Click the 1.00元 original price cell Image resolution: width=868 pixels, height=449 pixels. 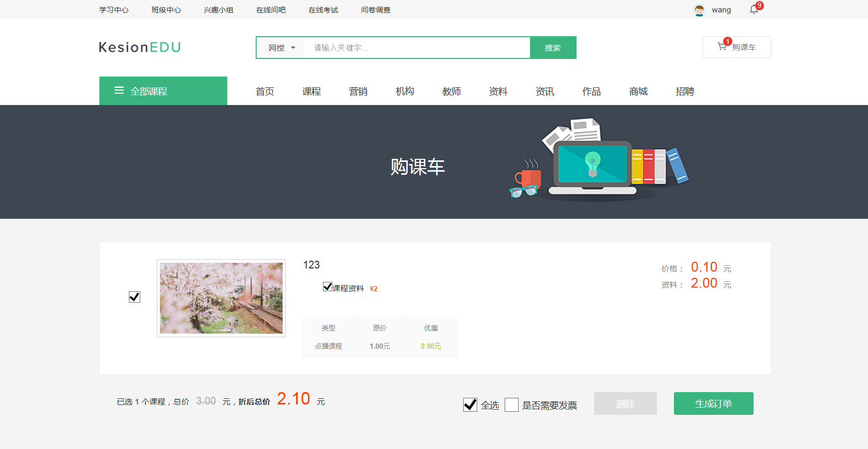380,346
